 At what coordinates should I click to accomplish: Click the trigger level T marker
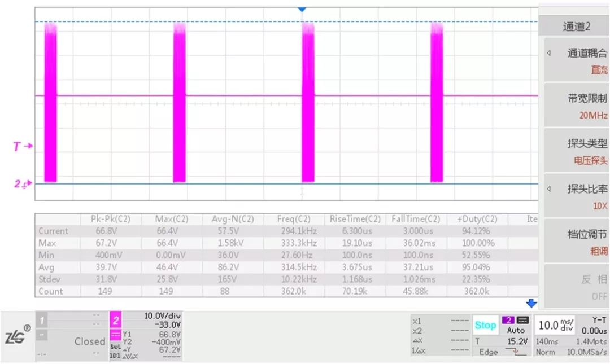(23, 146)
